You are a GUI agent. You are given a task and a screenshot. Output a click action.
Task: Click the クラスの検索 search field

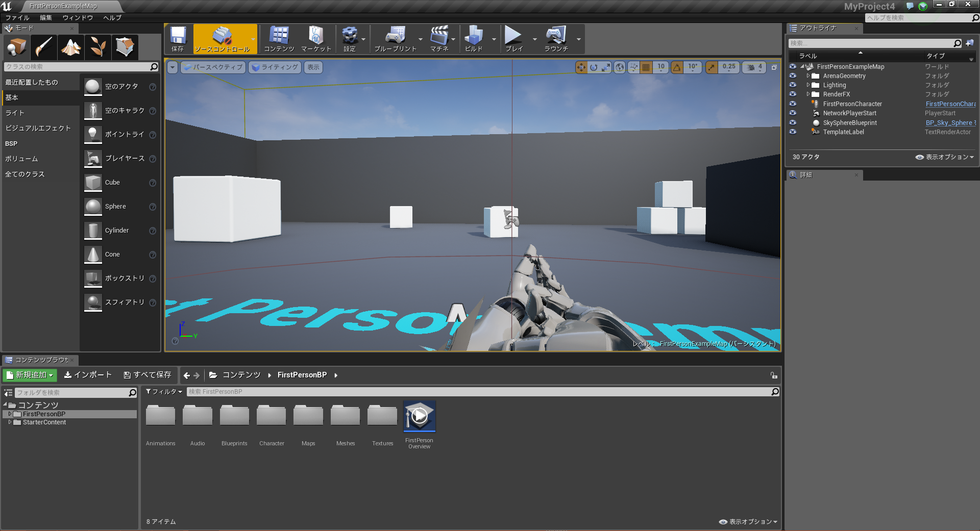(81, 67)
